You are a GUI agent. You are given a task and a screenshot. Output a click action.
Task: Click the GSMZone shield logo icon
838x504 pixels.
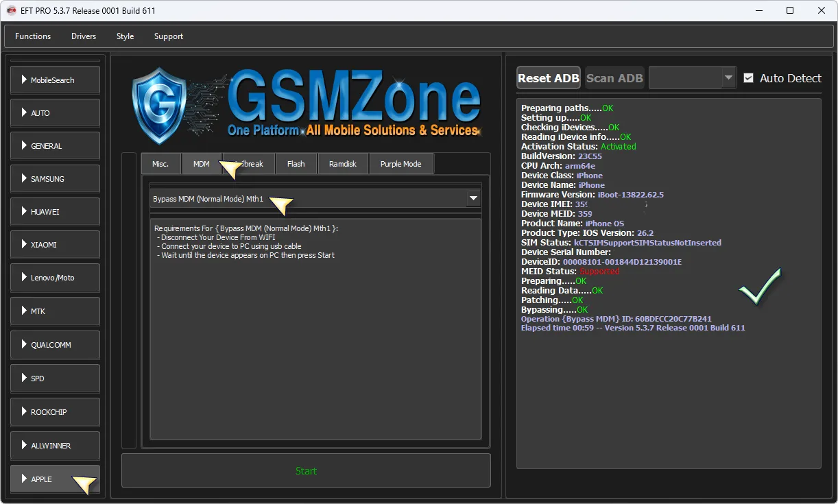[160, 105]
